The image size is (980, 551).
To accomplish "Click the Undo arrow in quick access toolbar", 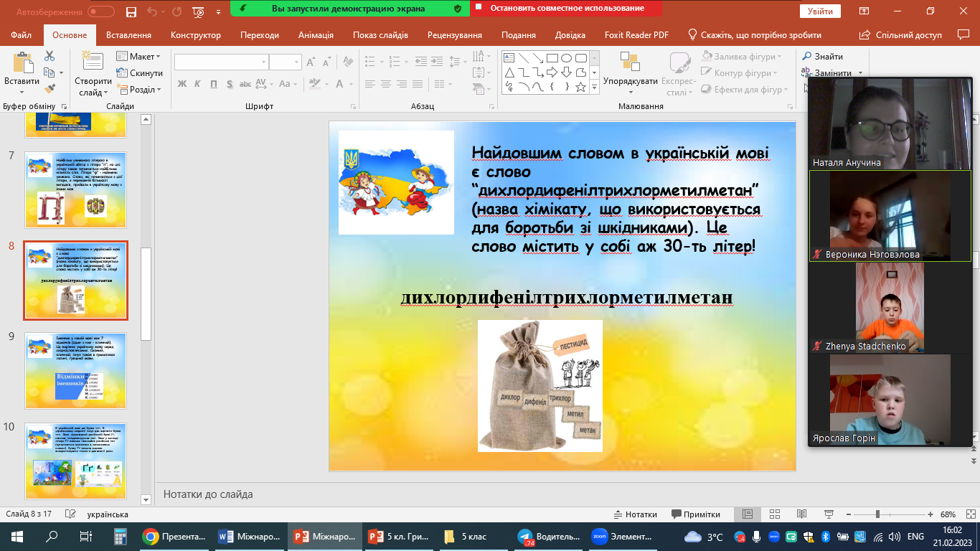I will click(151, 11).
